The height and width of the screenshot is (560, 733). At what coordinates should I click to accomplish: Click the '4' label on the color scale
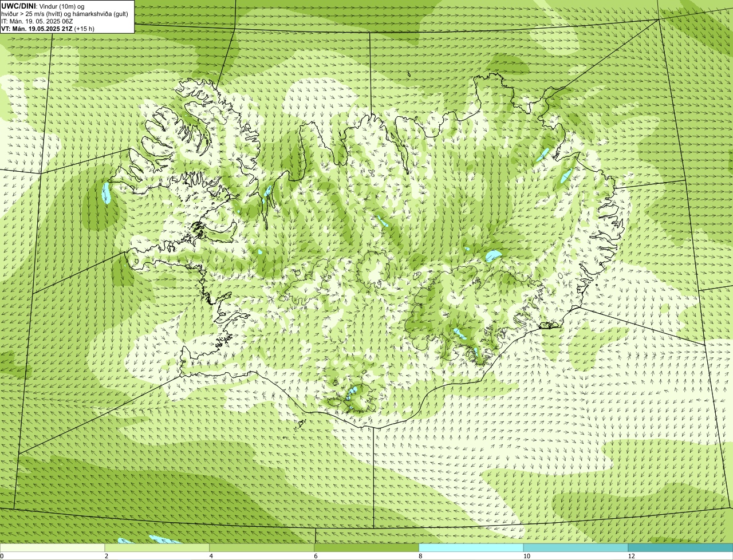(x=211, y=556)
